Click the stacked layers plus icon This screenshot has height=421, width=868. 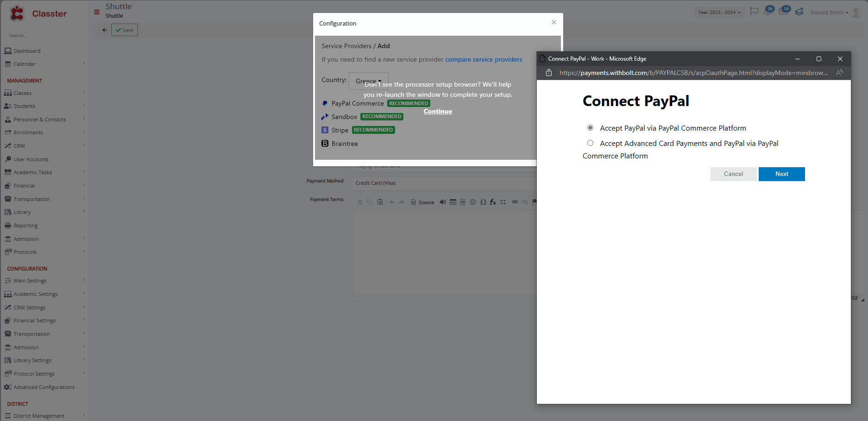click(x=799, y=12)
